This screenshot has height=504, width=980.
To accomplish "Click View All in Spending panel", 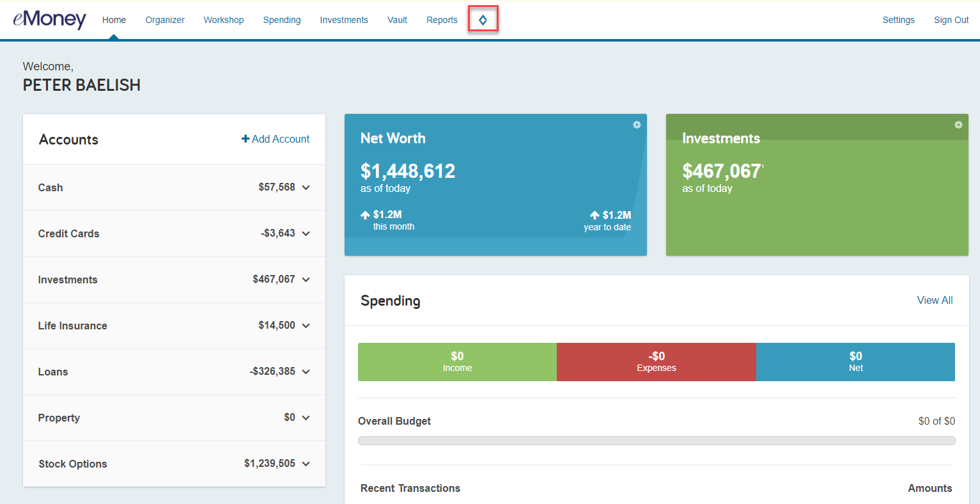I will [935, 300].
